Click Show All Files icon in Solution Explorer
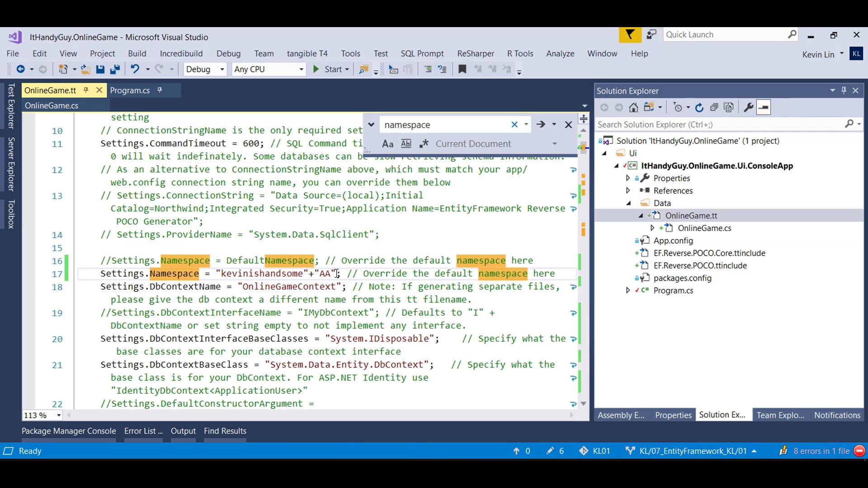 pos(729,108)
